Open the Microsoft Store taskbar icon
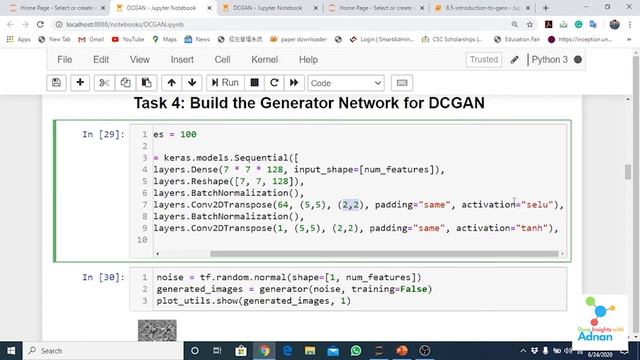 tap(240, 351)
